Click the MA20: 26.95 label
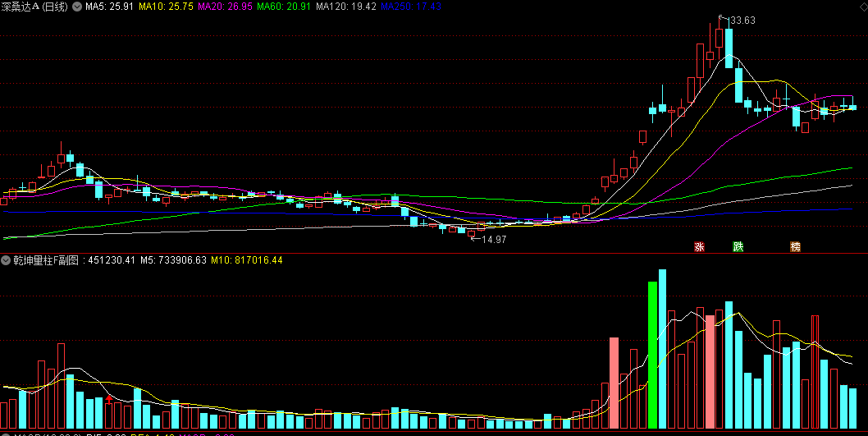 [x=226, y=7]
